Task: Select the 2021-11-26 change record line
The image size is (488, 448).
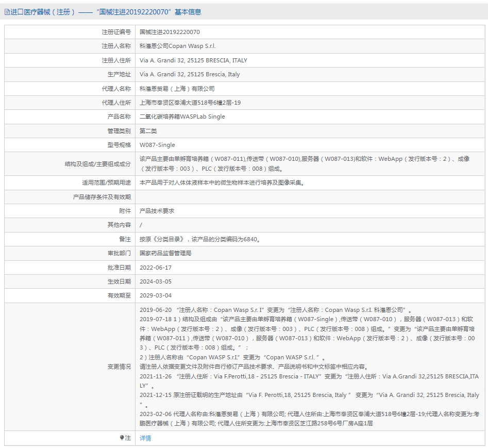Action: point(309,381)
